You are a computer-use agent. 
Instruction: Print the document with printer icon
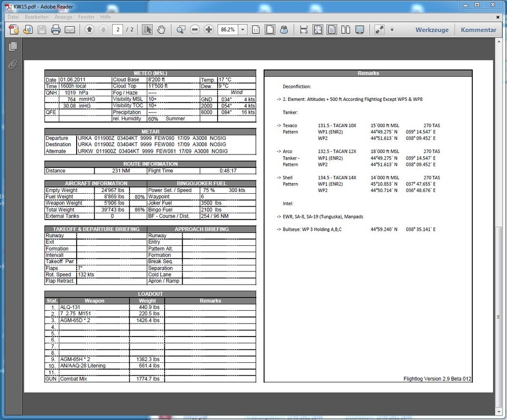(x=55, y=30)
